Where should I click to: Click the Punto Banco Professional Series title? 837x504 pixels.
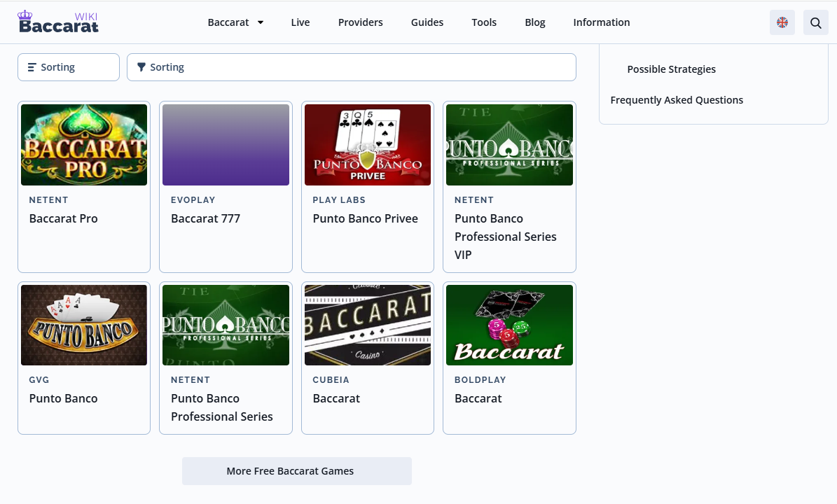(222, 407)
